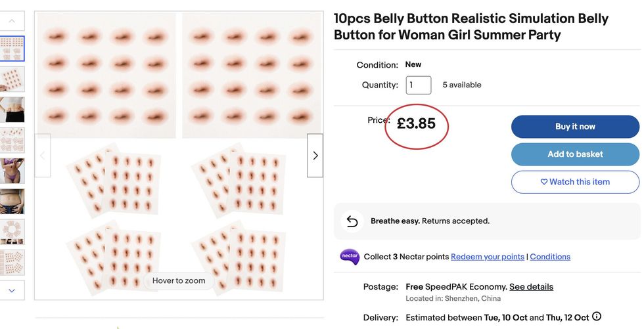Click the returns arrow icon
644x329 pixels.
(352, 221)
